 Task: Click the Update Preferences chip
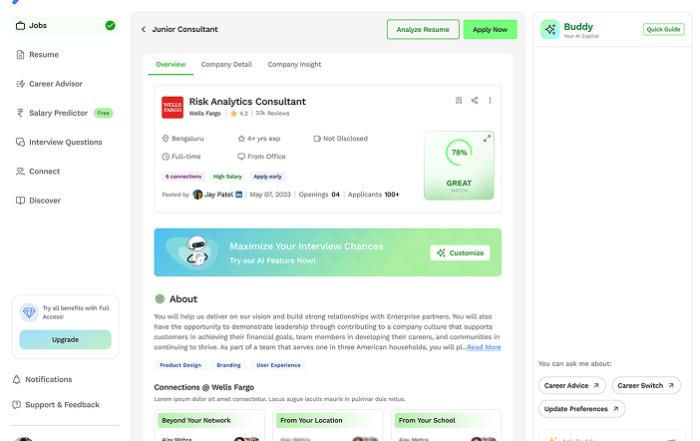582,409
